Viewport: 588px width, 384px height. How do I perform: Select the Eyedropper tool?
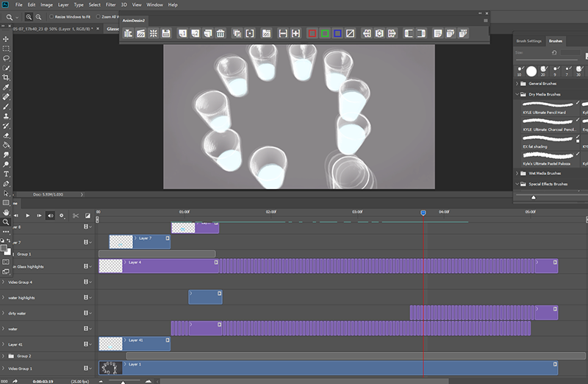(6, 87)
